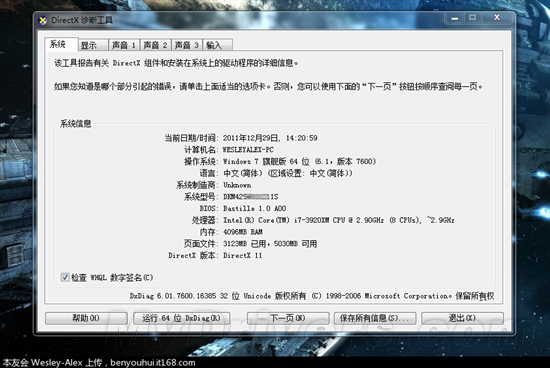
Task: Switch to the 显示 tab
Action: (93, 45)
